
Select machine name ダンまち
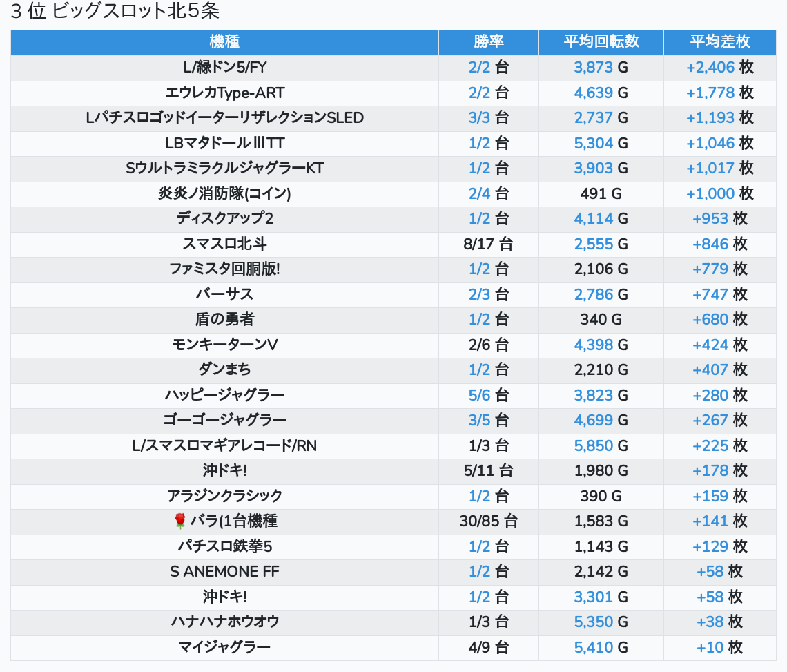[224, 369]
